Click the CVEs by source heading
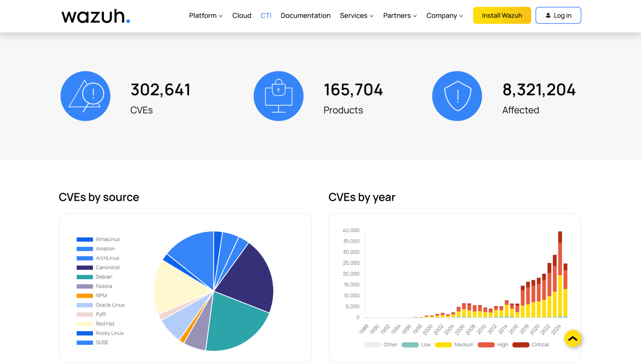The width and height of the screenshot is (641, 364). [x=99, y=197]
